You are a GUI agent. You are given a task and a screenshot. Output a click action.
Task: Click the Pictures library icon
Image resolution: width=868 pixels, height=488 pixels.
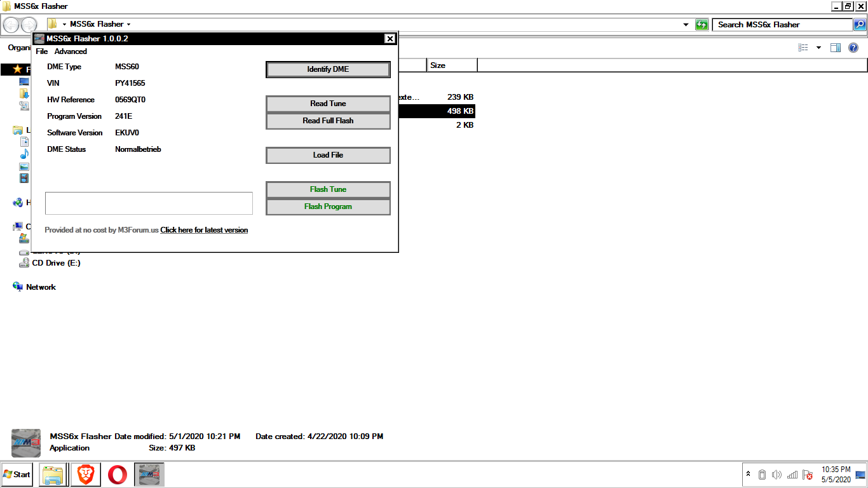[24, 166]
